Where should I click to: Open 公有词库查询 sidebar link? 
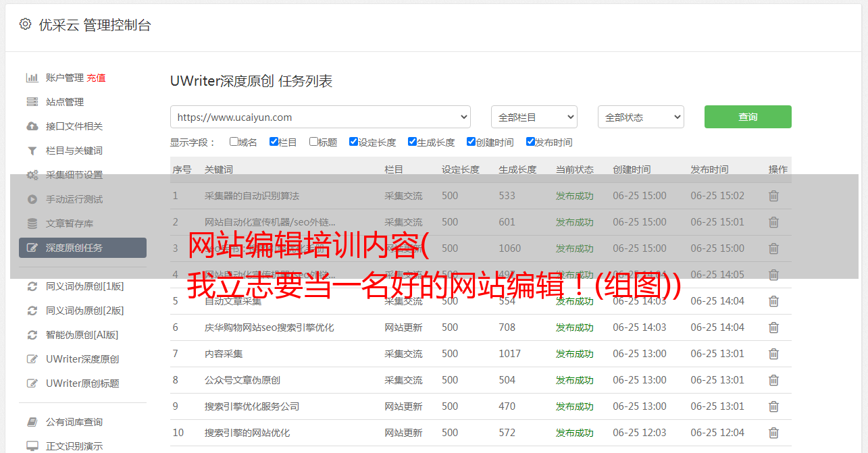[x=74, y=422]
